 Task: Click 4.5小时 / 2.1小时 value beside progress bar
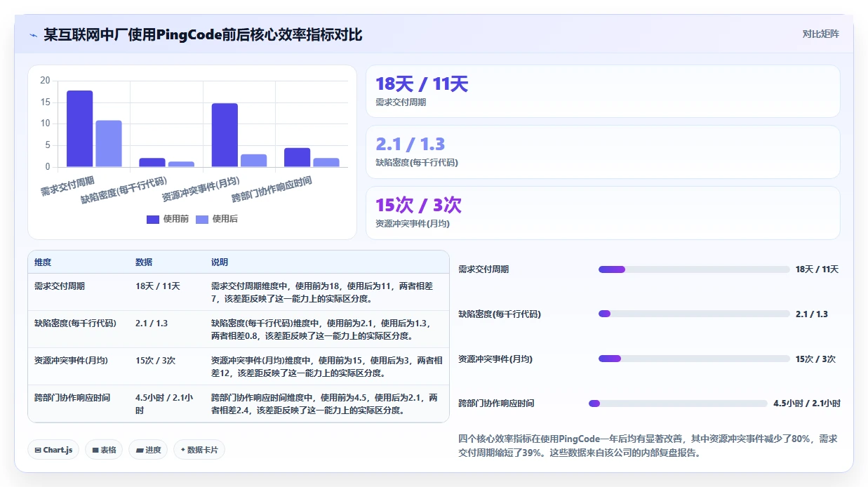(806, 403)
